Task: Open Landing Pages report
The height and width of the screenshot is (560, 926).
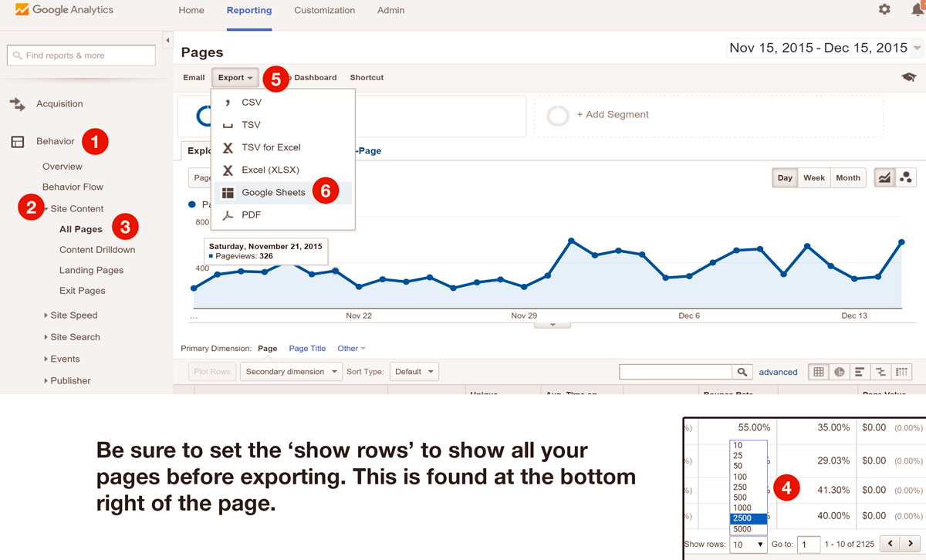Action: [91, 270]
